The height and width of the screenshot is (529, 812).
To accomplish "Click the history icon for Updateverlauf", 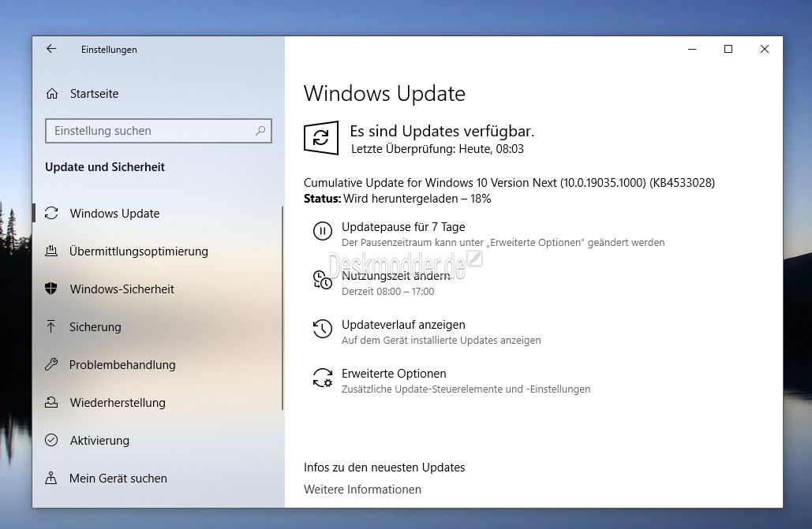I will [323, 329].
